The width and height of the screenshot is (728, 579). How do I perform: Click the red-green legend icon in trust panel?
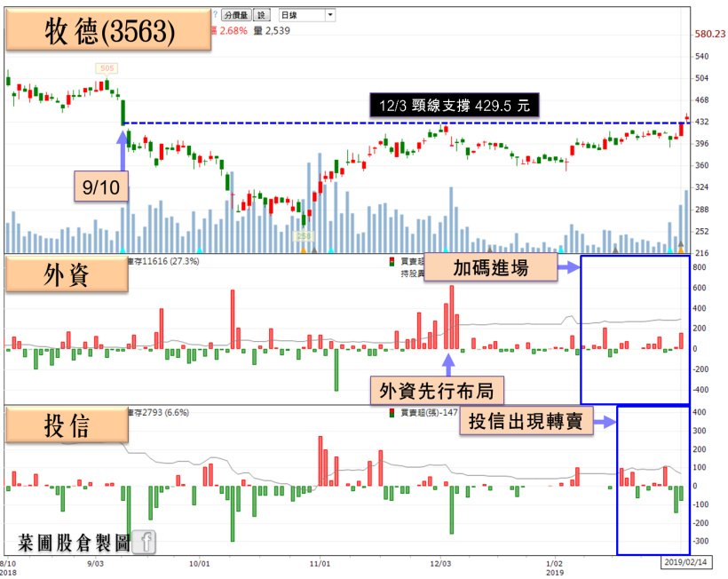392,413
